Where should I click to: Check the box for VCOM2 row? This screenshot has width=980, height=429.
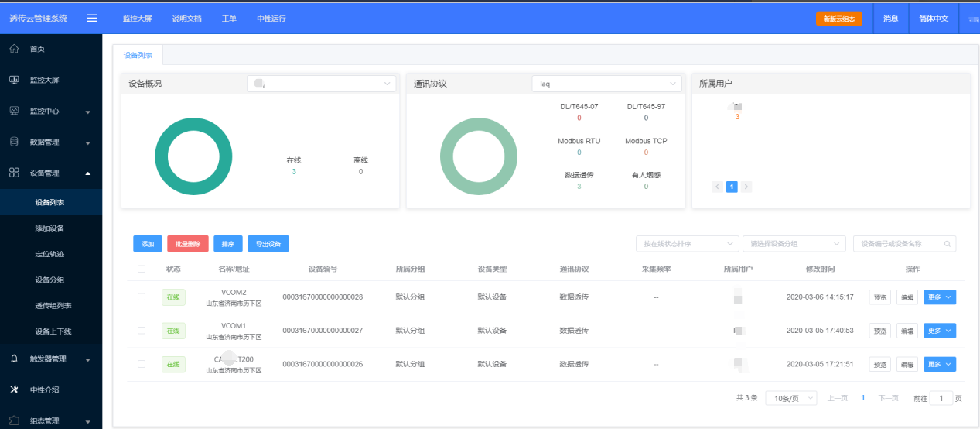(x=141, y=297)
